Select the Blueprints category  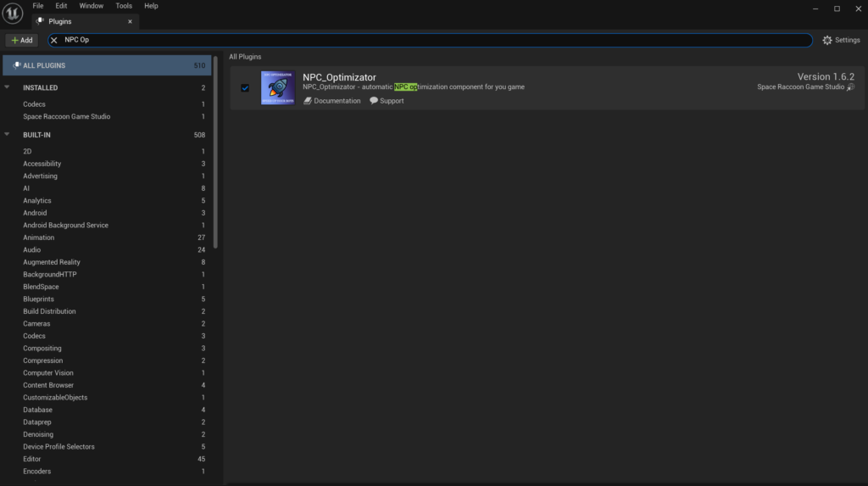tap(107, 299)
